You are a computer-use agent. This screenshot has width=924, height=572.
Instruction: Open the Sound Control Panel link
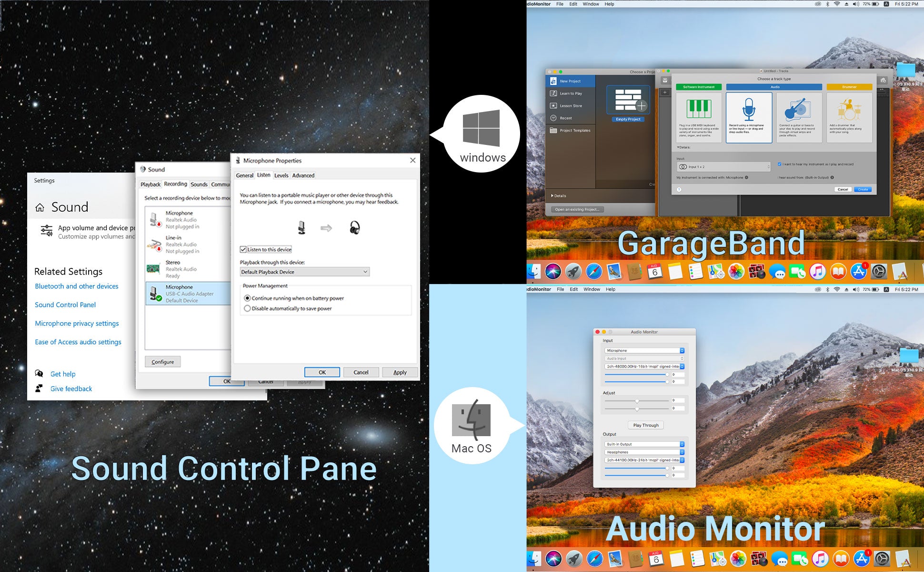point(65,305)
